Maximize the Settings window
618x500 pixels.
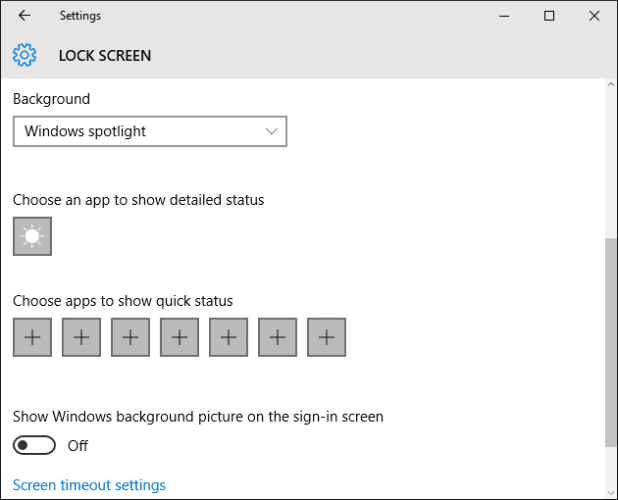click(x=549, y=16)
